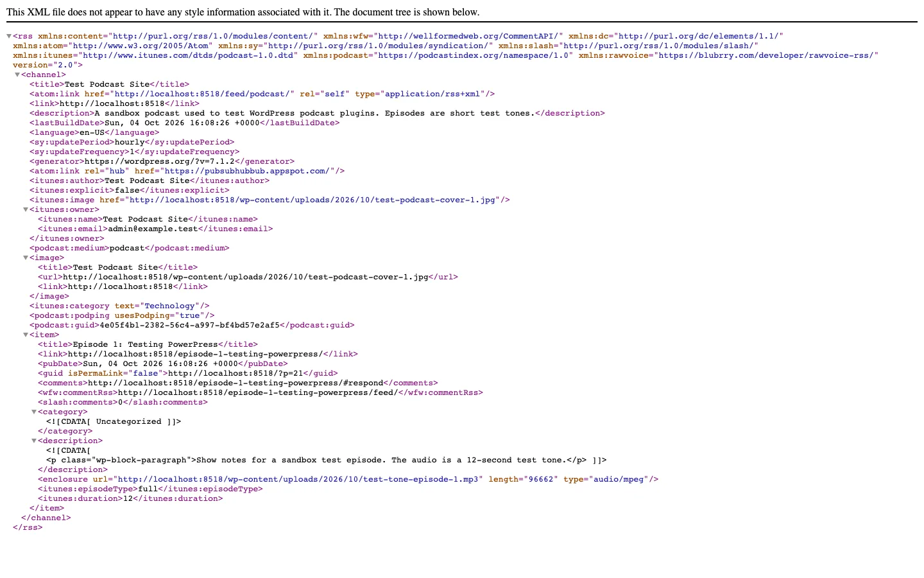Image resolution: width=924 pixels, height=578 pixels.
Task: Click the episodeType value 'full'
Action: 148,489
